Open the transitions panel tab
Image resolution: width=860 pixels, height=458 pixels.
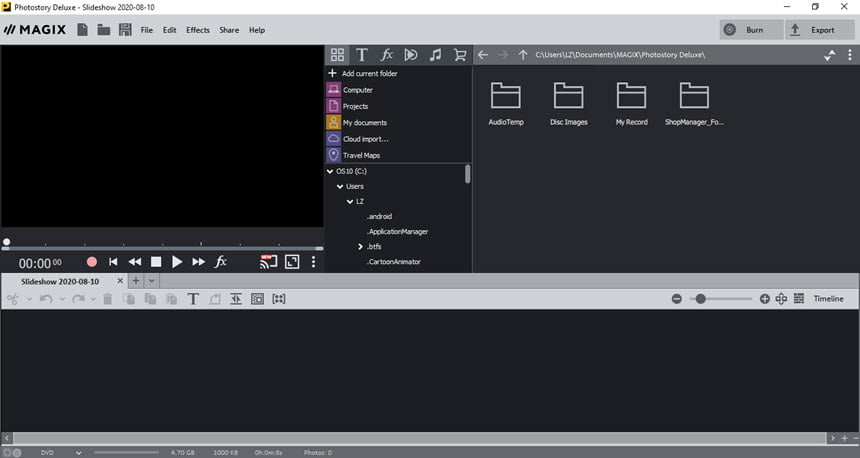[411, 55]
